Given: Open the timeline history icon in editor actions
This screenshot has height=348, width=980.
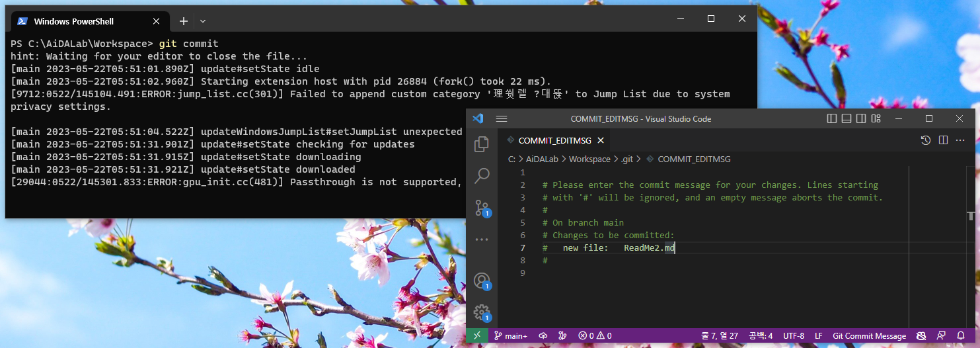Looking at the screenshot, I should (926, 140).
